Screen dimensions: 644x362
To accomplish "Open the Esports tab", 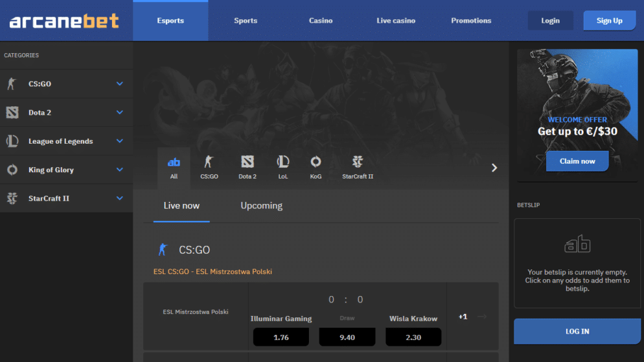I will 170,21.
